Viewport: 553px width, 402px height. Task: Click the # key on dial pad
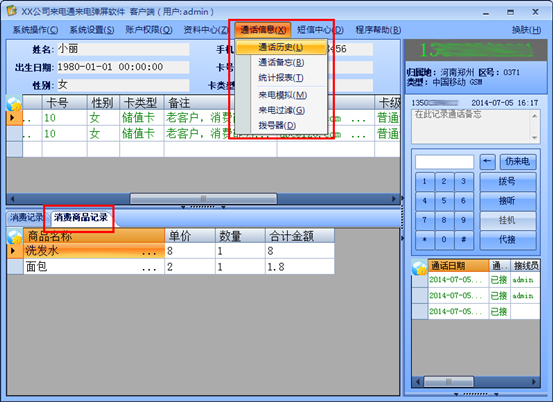[x=463, y=239]
